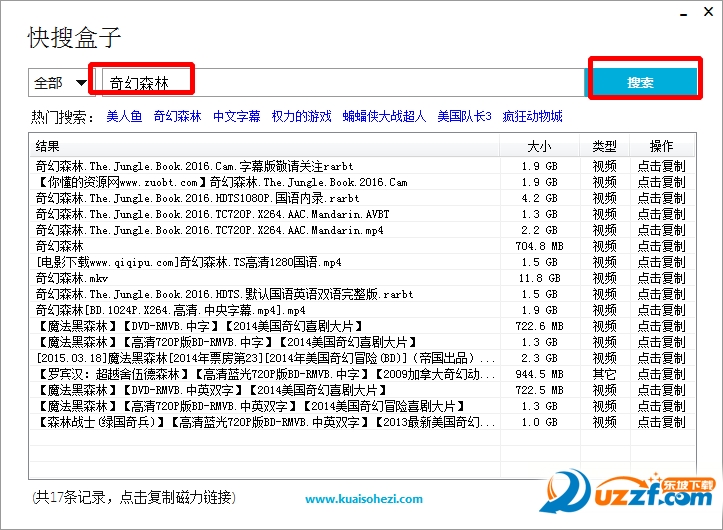Click the 类型 column header

pos(604,146)
